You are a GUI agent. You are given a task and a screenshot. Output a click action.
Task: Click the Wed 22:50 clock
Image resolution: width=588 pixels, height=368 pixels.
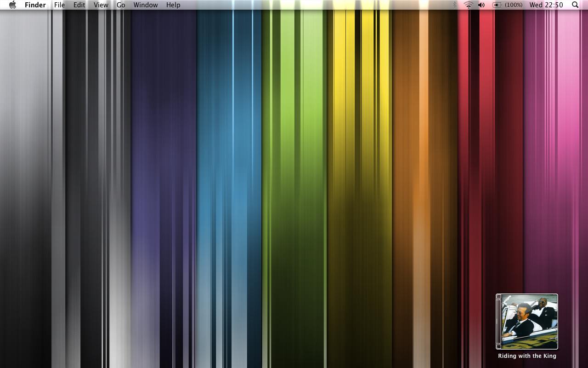(546, 5)
